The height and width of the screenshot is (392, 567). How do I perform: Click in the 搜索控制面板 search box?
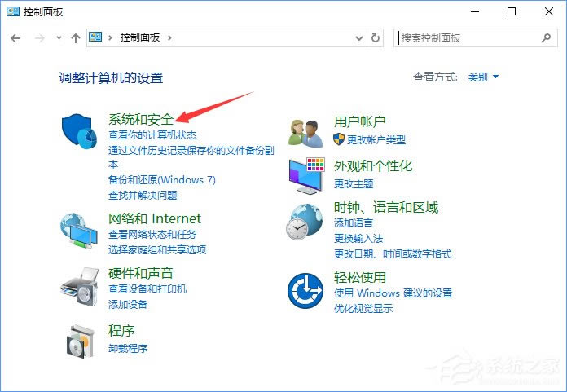[466, 37]
